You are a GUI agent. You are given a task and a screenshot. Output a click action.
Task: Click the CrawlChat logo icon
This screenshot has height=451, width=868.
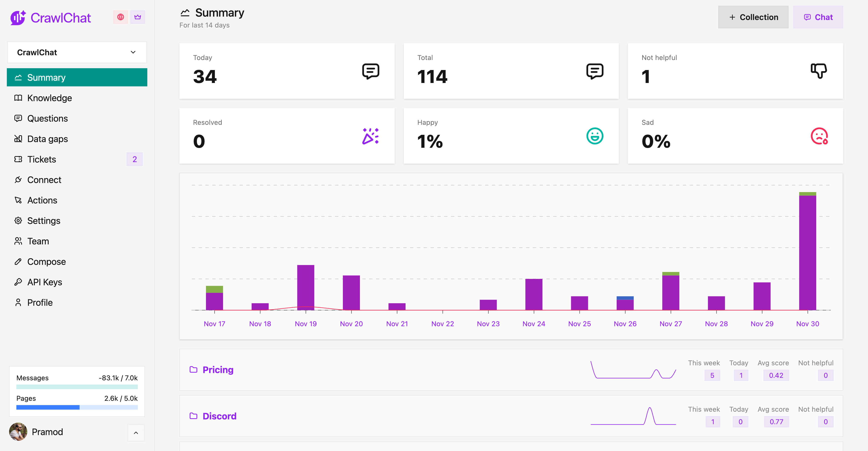[x=18, y=18]
